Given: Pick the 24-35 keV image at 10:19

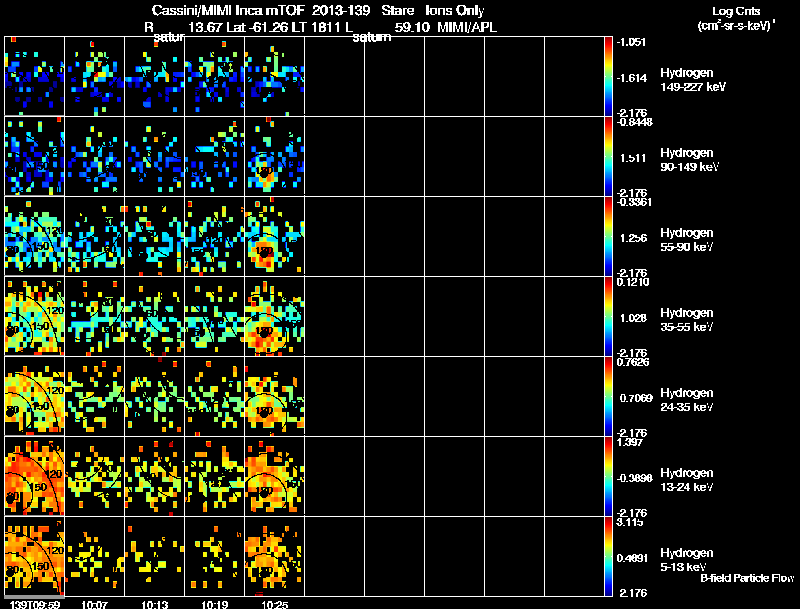Looking at the screenshot, I should tap(214, 396).
